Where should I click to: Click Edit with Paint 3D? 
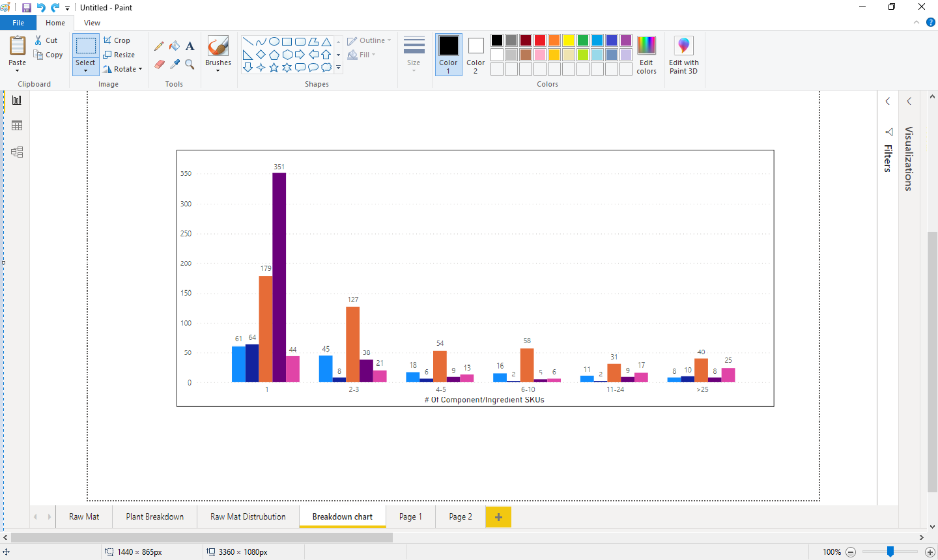coord(683,55)
